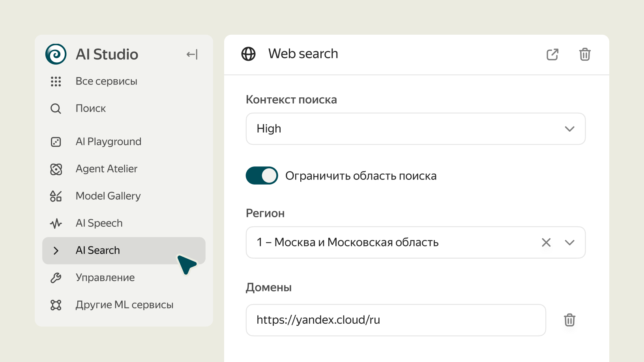
Task: Open Web search in a new window
Action: tap(552, 54)
